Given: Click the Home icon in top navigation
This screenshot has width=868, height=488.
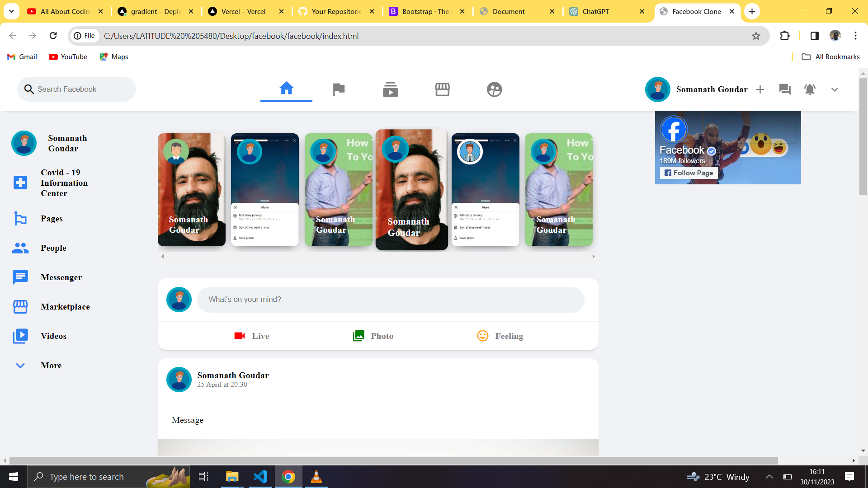Looking at the screenshot, I should [x=286, y=89].
